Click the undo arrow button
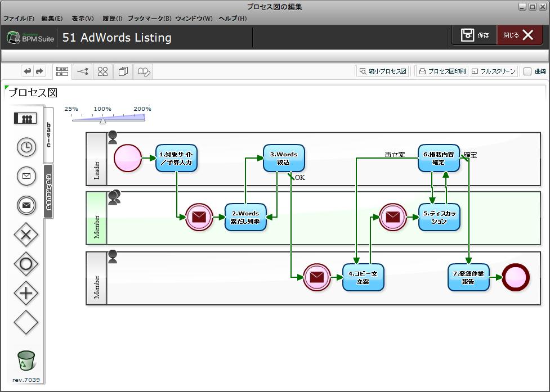The height and width of the screenshot is (392, 550). pyautogui.click(x=28, y=71)
